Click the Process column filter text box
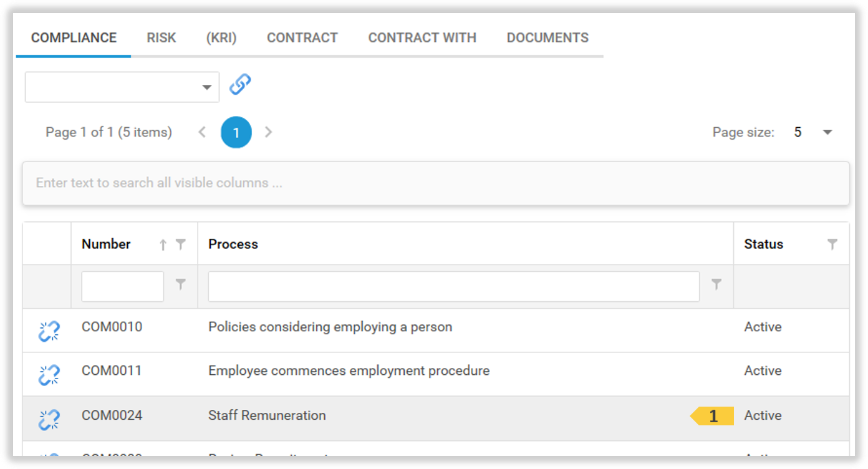Image resolution: width=868 pixels, height=469 pixels. pyautogui.click(x=453, y=287)
